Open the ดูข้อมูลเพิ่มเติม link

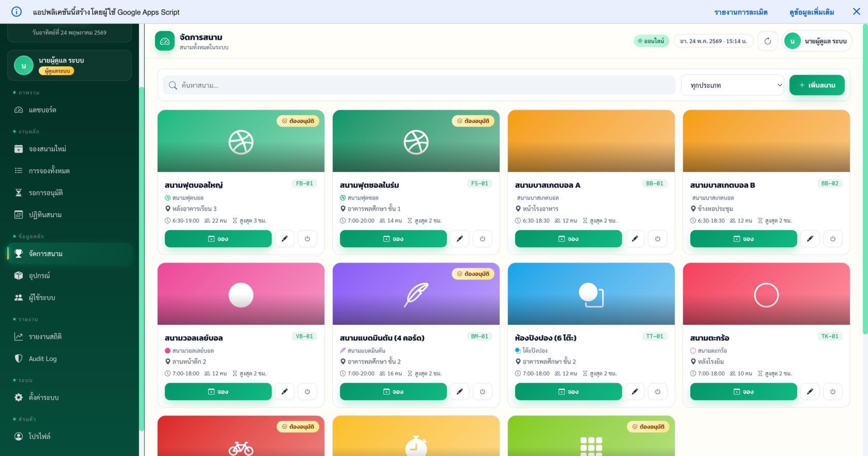point(812,12)
